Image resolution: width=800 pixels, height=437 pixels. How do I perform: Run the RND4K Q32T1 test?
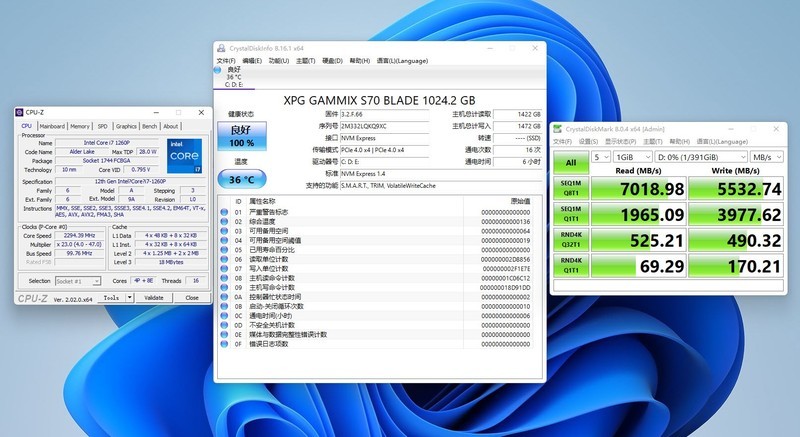coord(571,240)
